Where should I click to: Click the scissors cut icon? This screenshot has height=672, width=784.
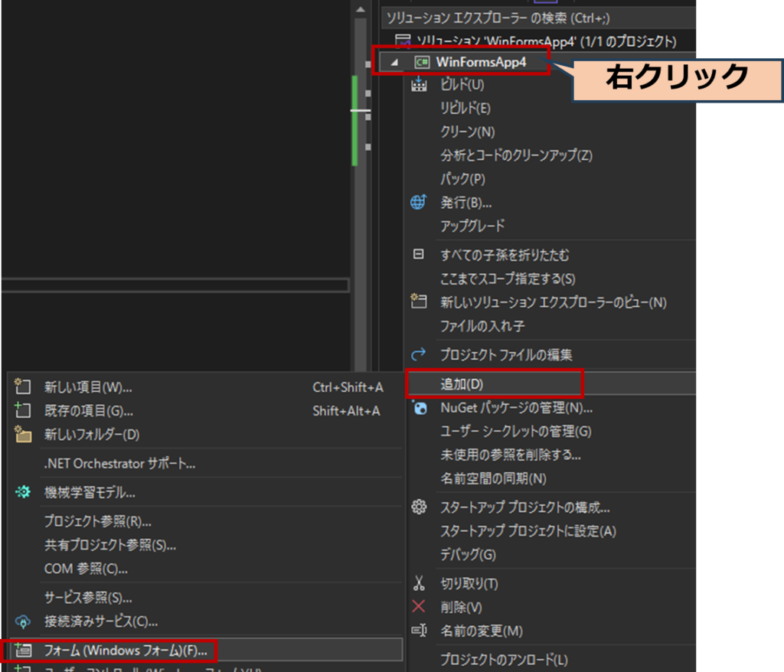(x=419, y=583)
